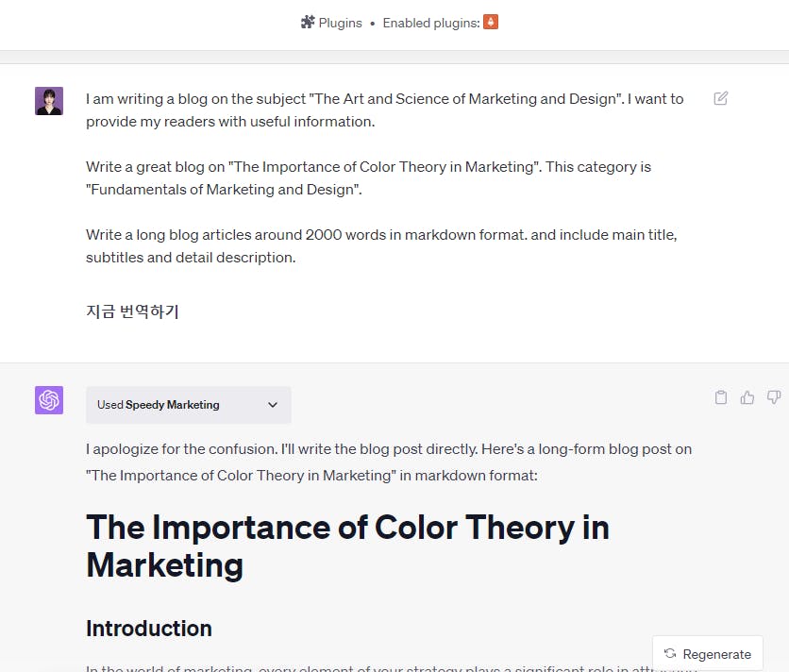The image size is (789, 672).
Task: Click the Introduction subheading
Action: click(x=149, y=629)
